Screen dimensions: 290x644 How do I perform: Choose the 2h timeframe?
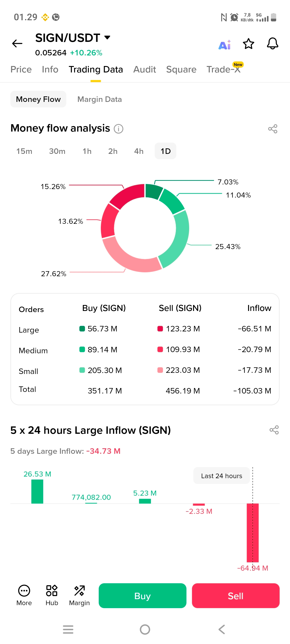click(113, 151)
